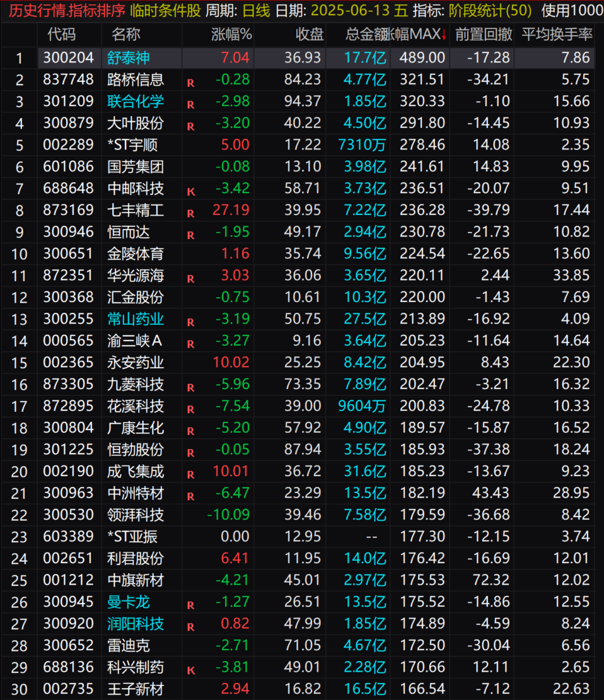This screenshot has width=604, height=700.
Task: Click the R marker beside 恒勃股份
Action: (190, 453)
